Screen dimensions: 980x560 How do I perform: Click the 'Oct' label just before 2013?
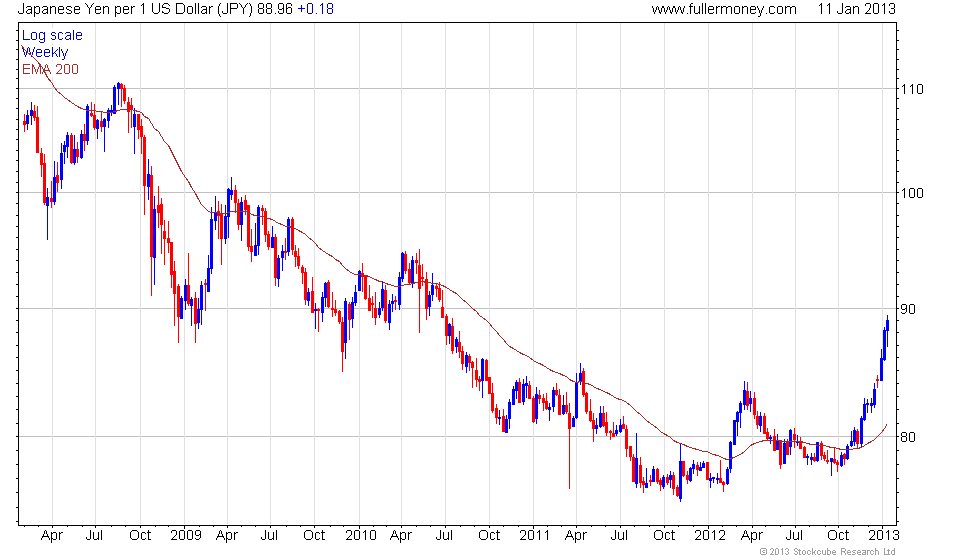pyautogui.click(x=838, y=536)
